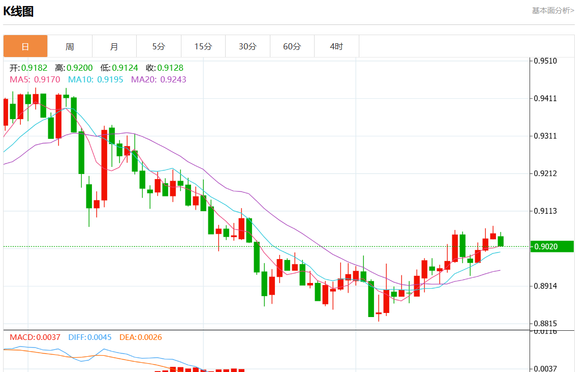The height and width of the screenshot is (372, 588).
Task: Click the 0.9510 price axis label
Action: click(x=545, y=61)
